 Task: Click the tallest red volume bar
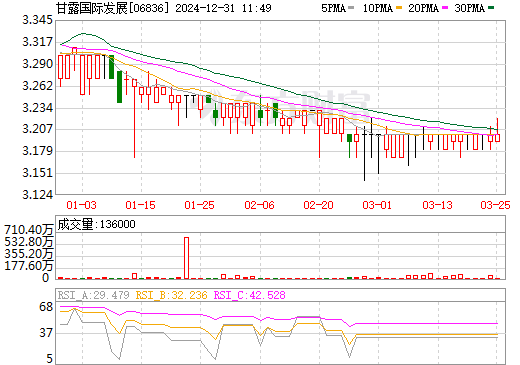(x=186, y=258)
